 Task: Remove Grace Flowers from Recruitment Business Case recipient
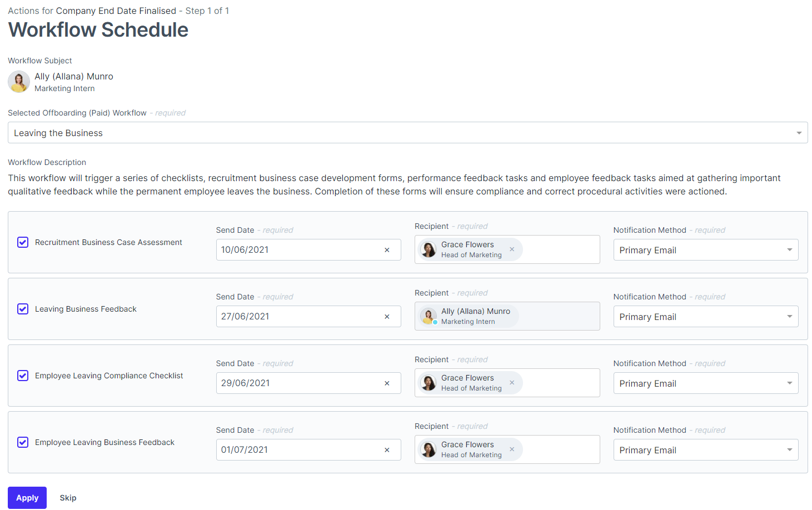pyautogui.click(x=512, y=249)
